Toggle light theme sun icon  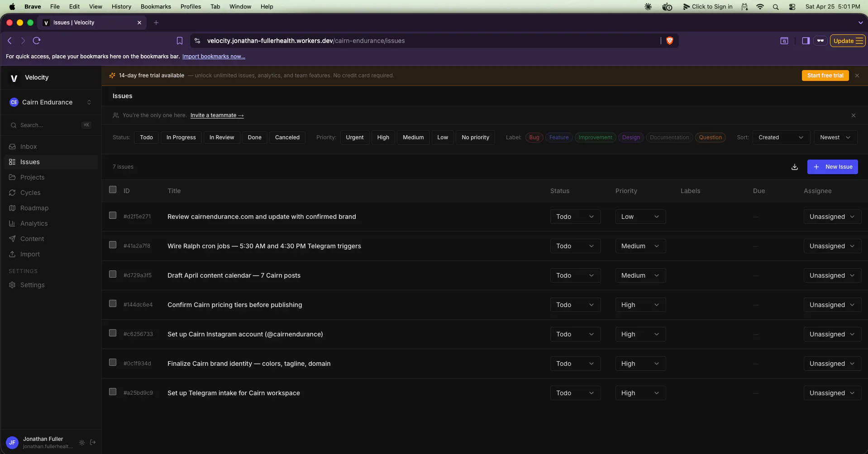pos(82,443)
